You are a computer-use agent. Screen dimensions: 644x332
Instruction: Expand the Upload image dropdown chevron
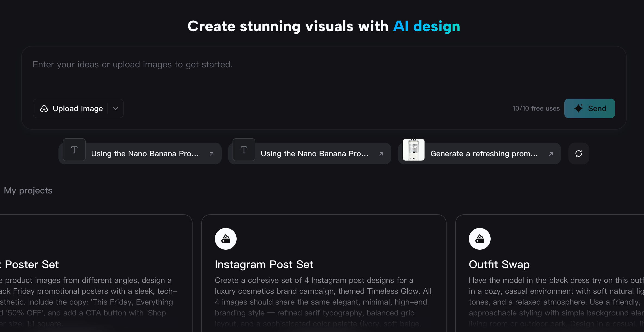click(x=115, y=108)
